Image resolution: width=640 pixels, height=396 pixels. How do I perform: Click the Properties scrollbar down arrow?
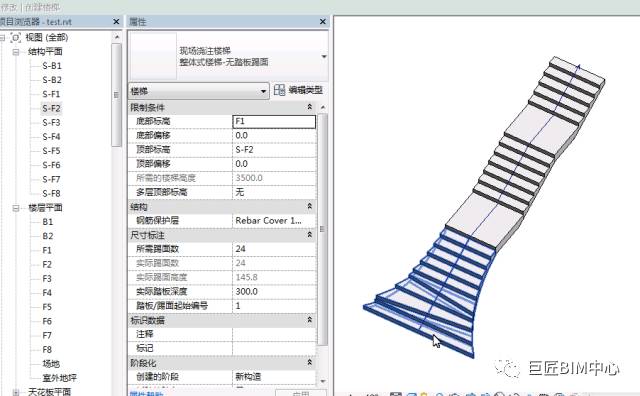323,381
